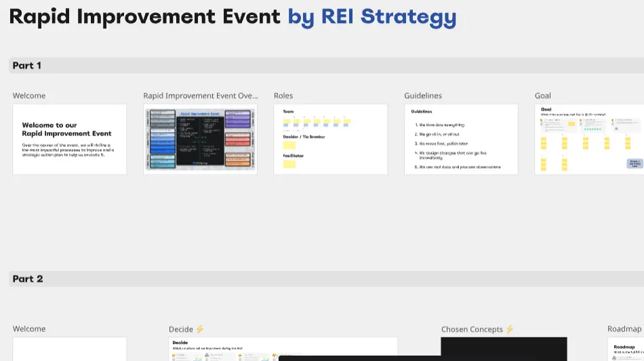Open the black Chosen Concepts frame thumbnail
Screen dimensions: 644x361
(x=504, y=348)
